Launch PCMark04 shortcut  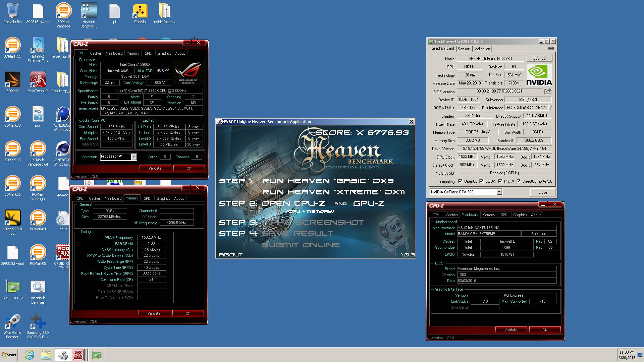click(x=38, y=221)
